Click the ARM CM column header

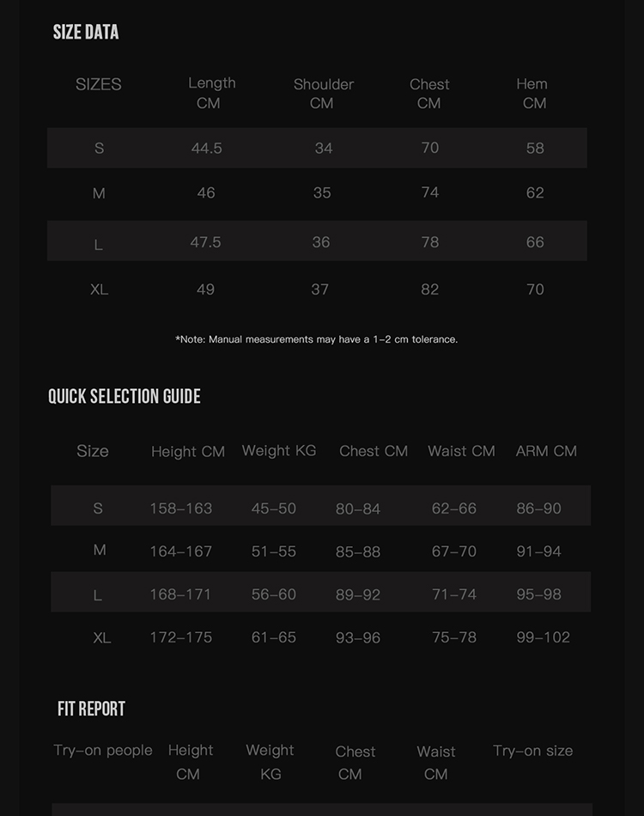pos(546,451)
